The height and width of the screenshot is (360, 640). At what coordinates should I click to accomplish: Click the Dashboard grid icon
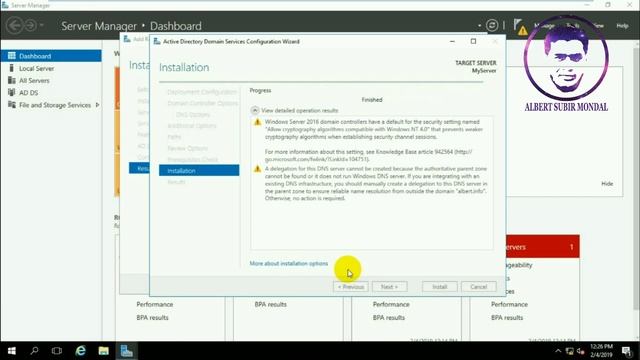pyautogui.click(x=11, y=56)
